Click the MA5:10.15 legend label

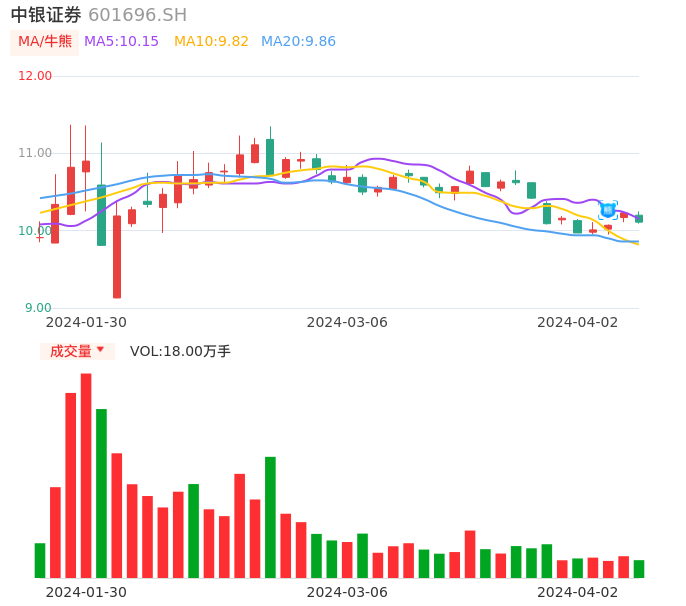pyautogui.click(x=121, y=42)
